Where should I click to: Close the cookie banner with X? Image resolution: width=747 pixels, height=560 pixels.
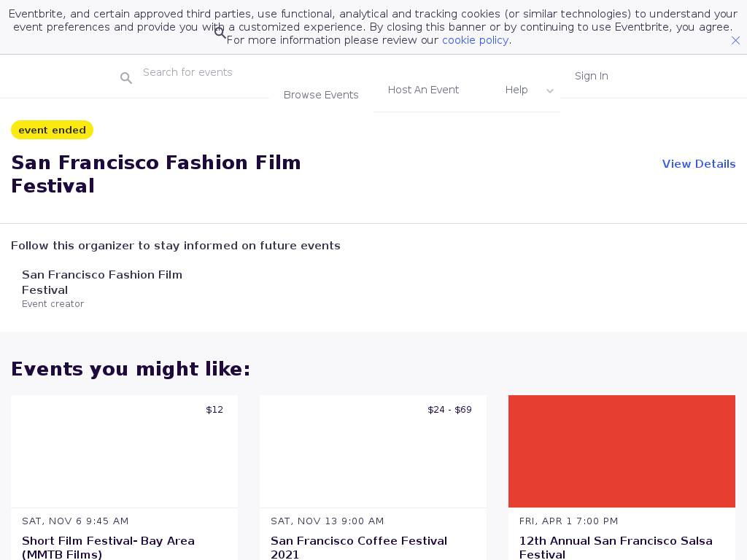[735, 41]
